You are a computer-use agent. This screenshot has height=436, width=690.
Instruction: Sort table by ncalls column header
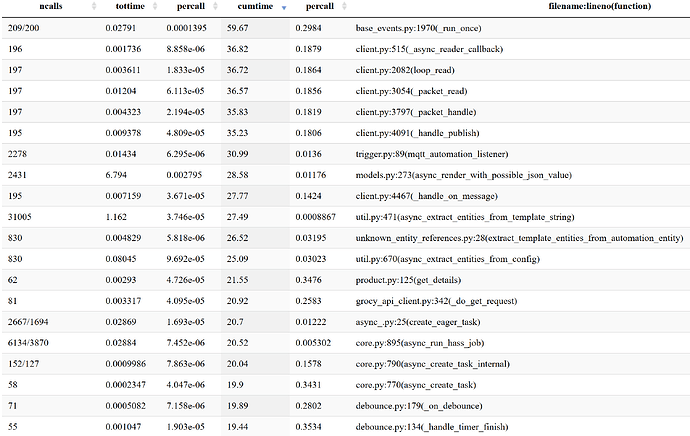(51, 6)
